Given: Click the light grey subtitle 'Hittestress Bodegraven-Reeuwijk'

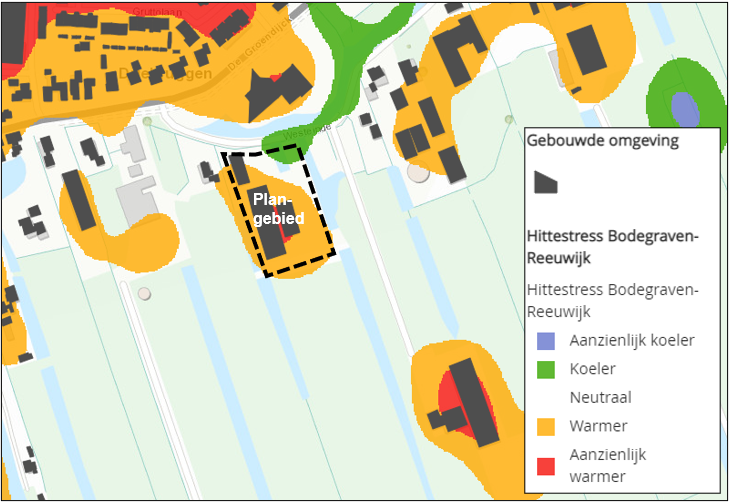Looking at the screenshot, I should (x=613, y=300).
